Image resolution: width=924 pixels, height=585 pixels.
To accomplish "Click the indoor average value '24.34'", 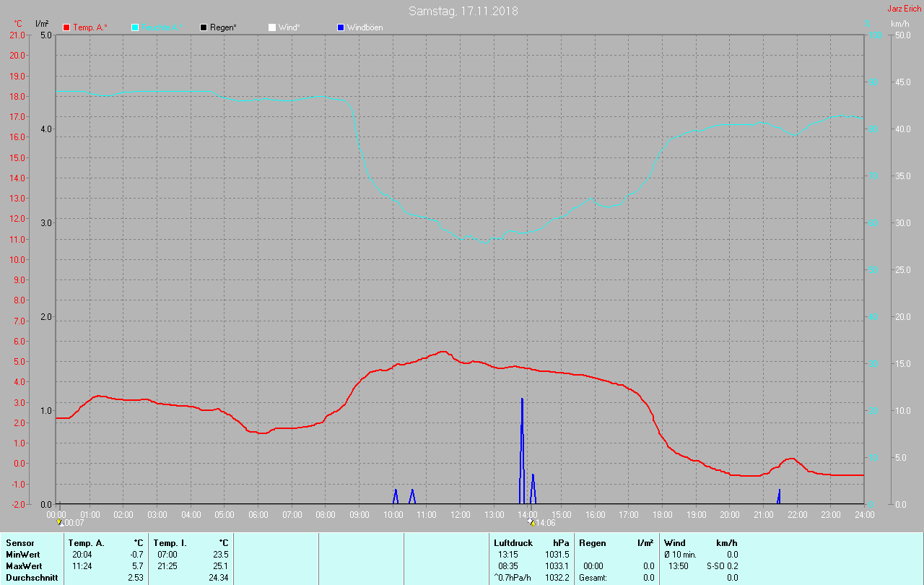I will pyautogui.click(x=219, y=577).
